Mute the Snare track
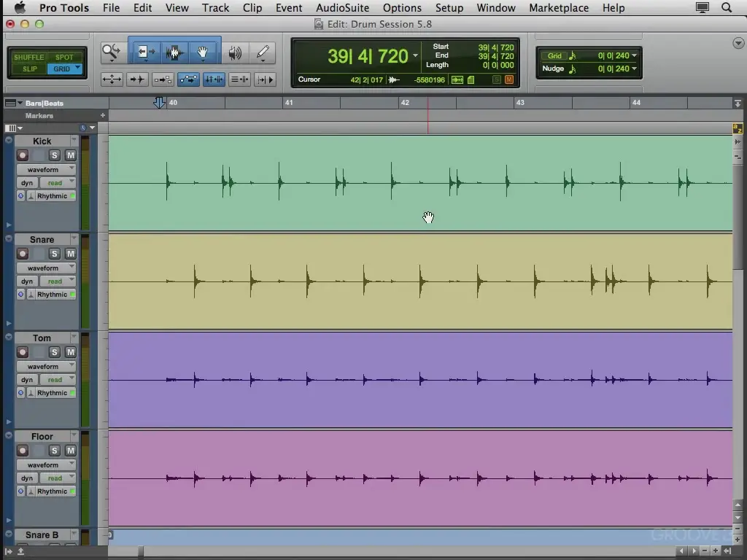 pyautogui.click(x=71, y=254)
